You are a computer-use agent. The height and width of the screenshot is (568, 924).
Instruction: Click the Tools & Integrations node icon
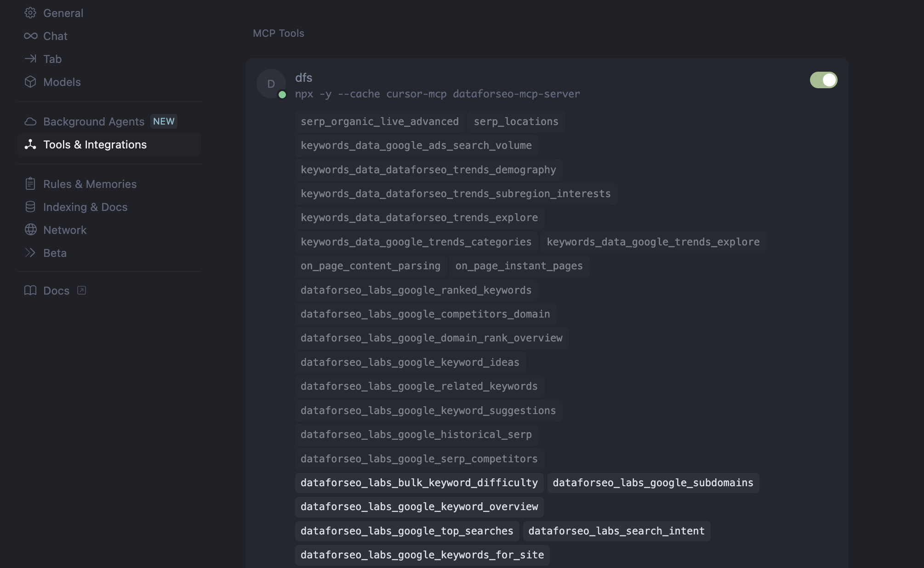30,144
